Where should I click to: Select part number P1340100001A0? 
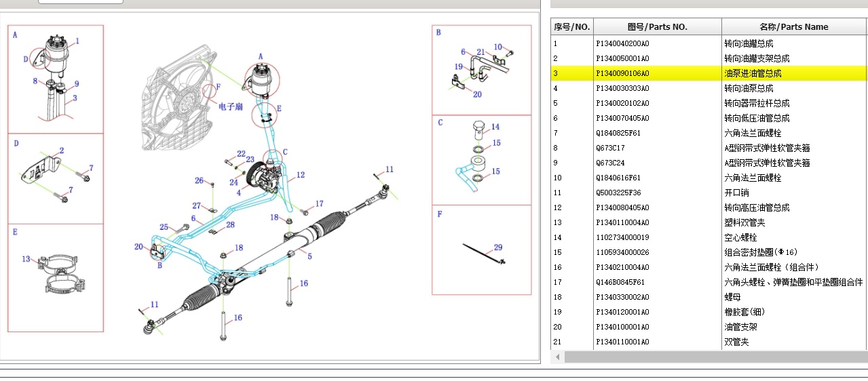click(x=622, y=327)
